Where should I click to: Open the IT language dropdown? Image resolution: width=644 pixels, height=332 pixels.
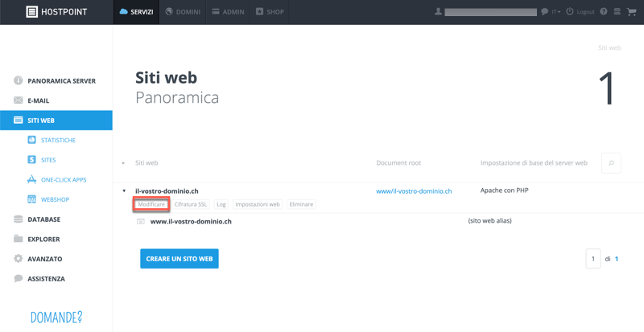pos(556,12)
